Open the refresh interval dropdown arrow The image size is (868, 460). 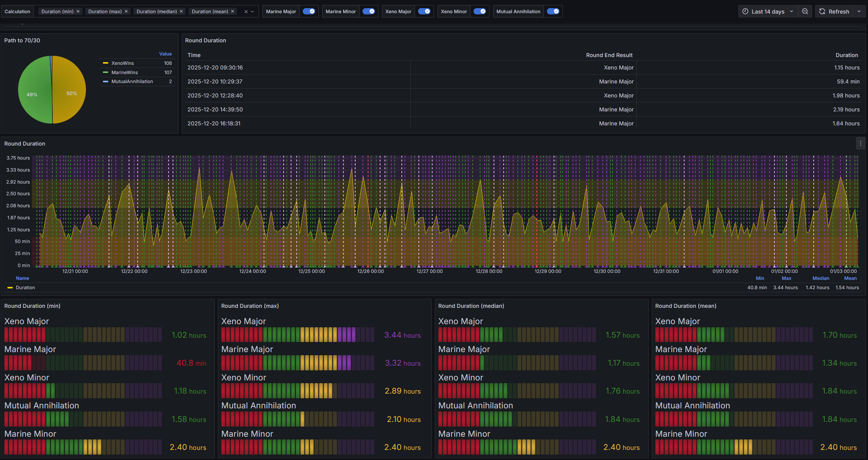click(859, 12)
